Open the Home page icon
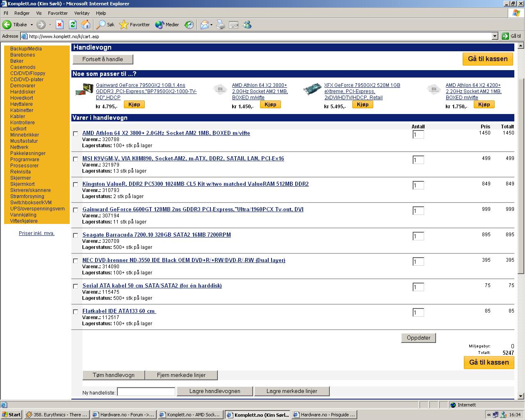 pos(86,25)
